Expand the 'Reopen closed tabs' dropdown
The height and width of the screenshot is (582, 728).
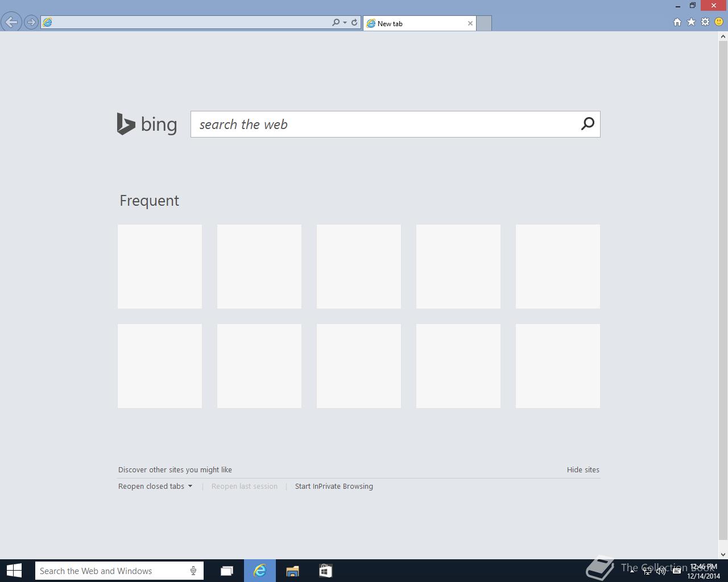click(x=155, y=486)
